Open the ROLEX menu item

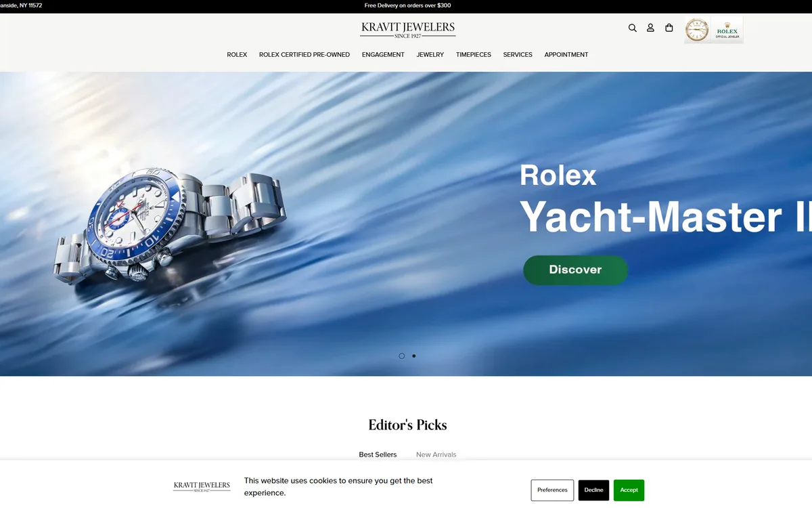[237, 55]
